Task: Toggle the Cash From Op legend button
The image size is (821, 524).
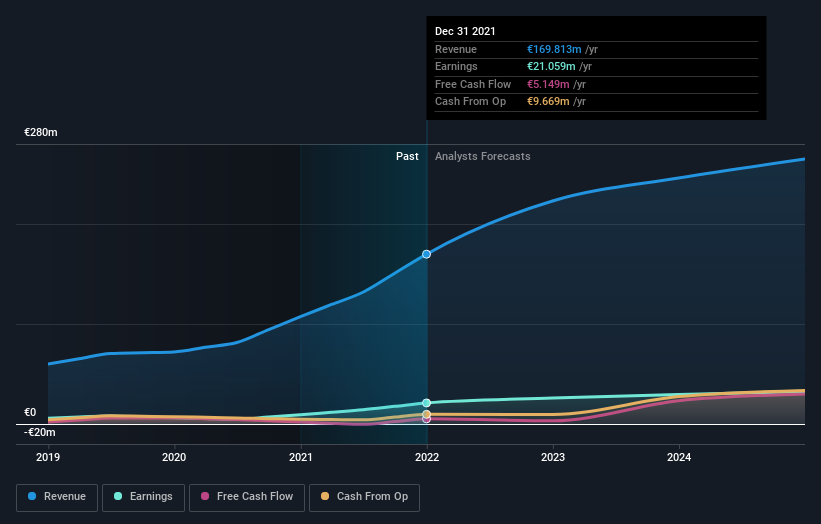Action: point(364,497)
